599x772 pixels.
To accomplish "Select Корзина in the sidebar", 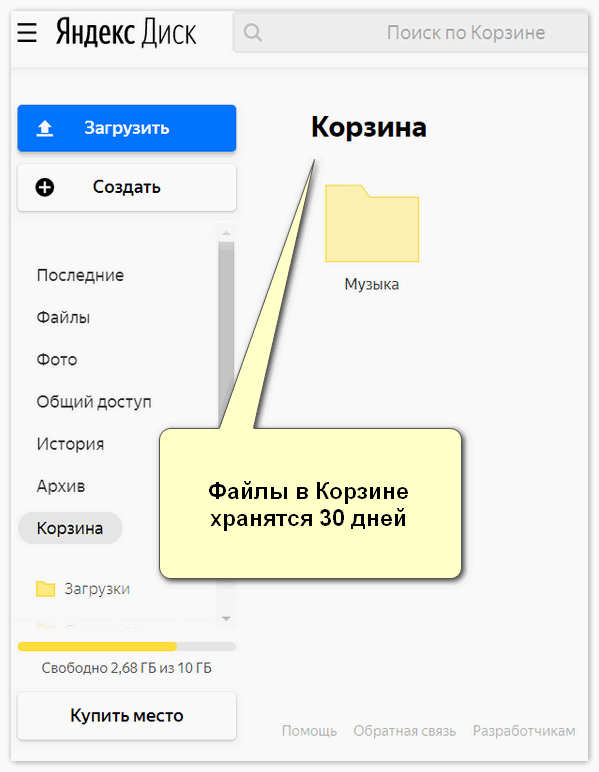I will click(x=70, y=528).
